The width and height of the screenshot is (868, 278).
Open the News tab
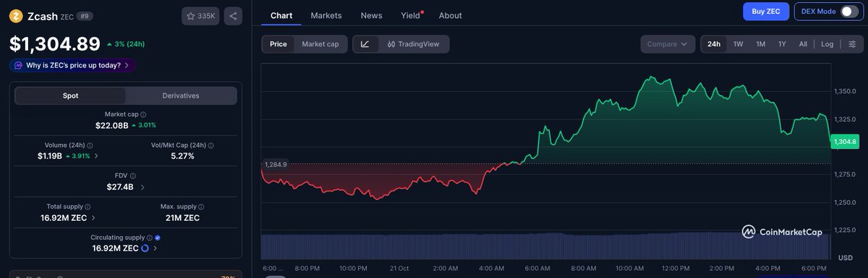371,15
